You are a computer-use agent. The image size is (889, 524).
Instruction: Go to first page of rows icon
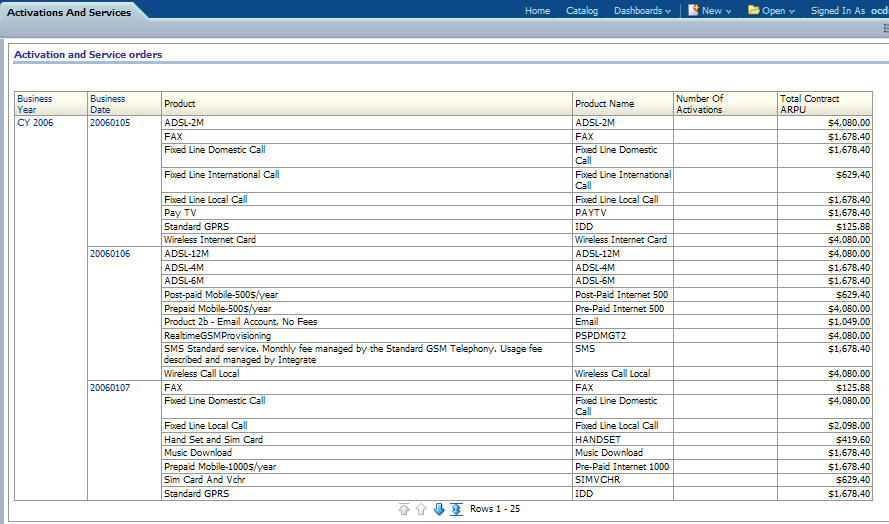point(404,509)
